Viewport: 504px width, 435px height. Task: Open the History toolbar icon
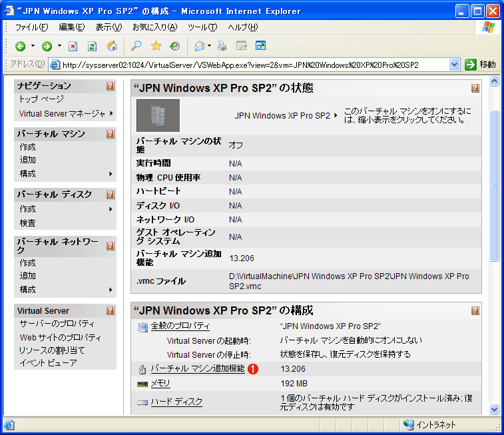pyautogui.click(x=175, y=46)
